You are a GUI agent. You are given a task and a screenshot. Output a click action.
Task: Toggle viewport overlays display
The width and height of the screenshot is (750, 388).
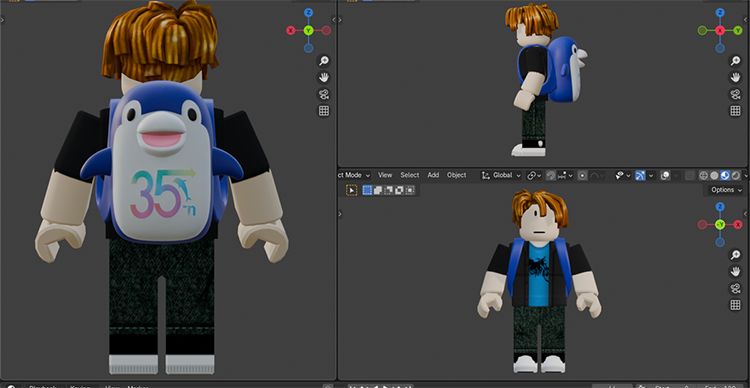[x=665, y=176]
